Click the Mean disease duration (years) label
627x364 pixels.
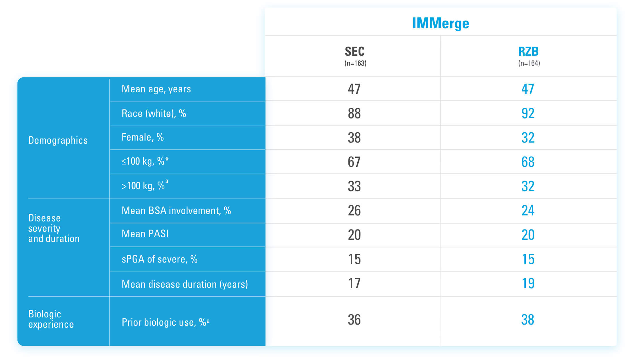[185, 284]
